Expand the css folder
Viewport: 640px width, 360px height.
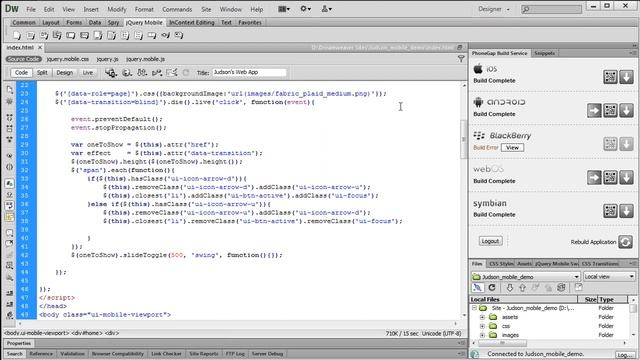pyautogui.click(x=482, y=326)
